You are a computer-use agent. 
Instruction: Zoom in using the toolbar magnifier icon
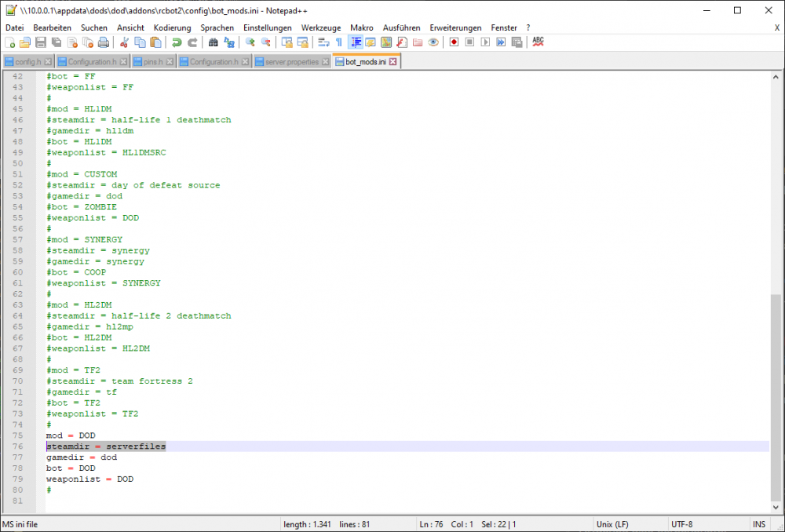pyautogui.click(x=250, y=42)
